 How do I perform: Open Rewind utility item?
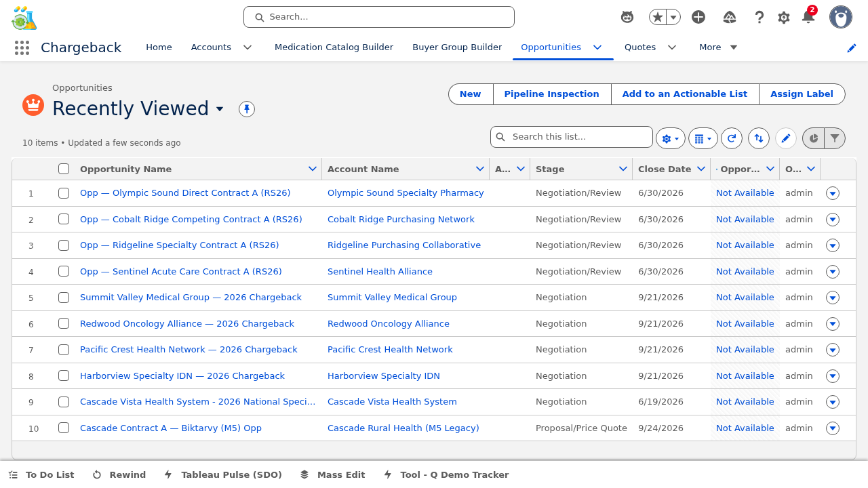pos(119,475)
